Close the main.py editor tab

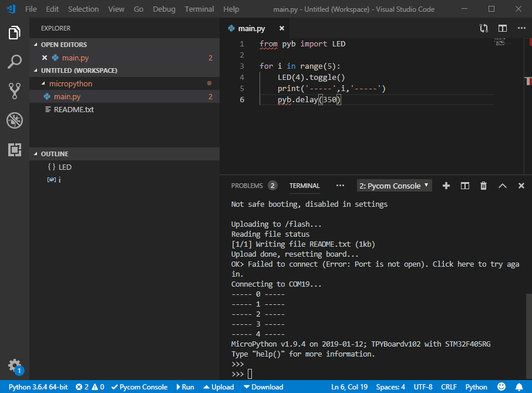pyautogui.click(x=282, y=28)
